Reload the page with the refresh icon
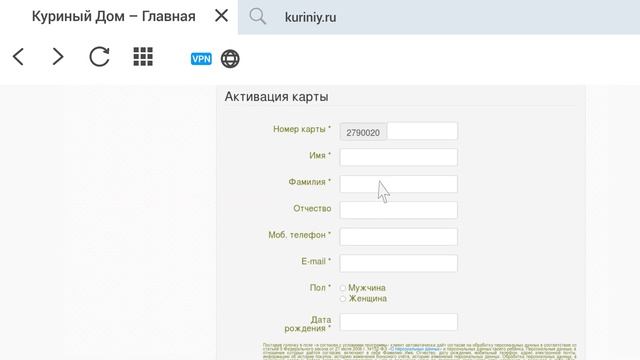640x360 pixels. tap(99, 57)
